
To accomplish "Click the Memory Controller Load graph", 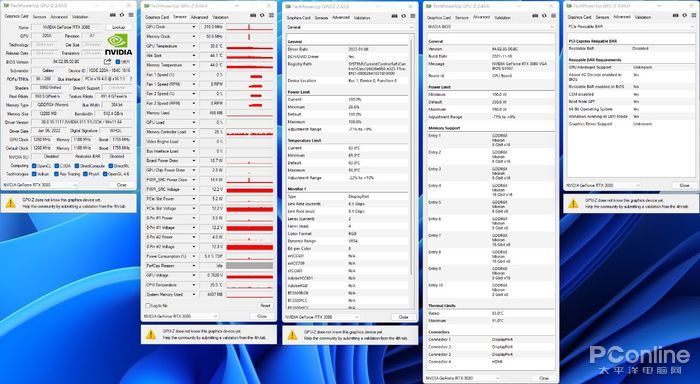I will tap(250, 132).
